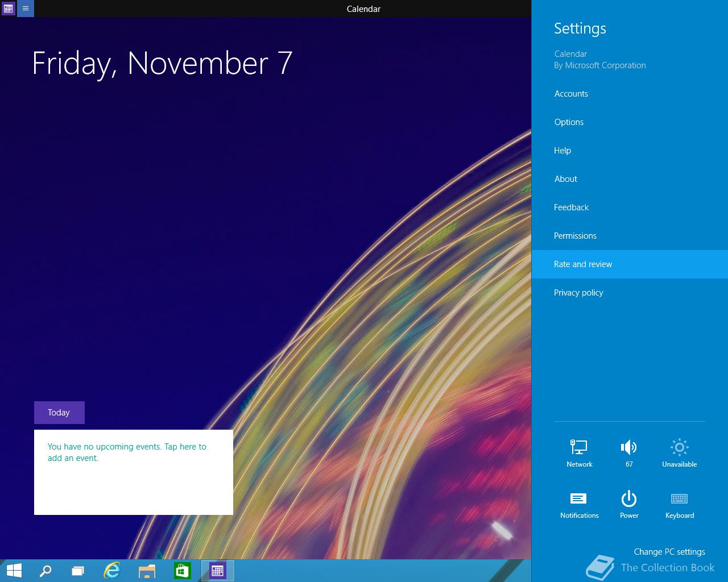Open the hamburger app menu in title bar
The image size is (728, 582).
coord(26,9)
